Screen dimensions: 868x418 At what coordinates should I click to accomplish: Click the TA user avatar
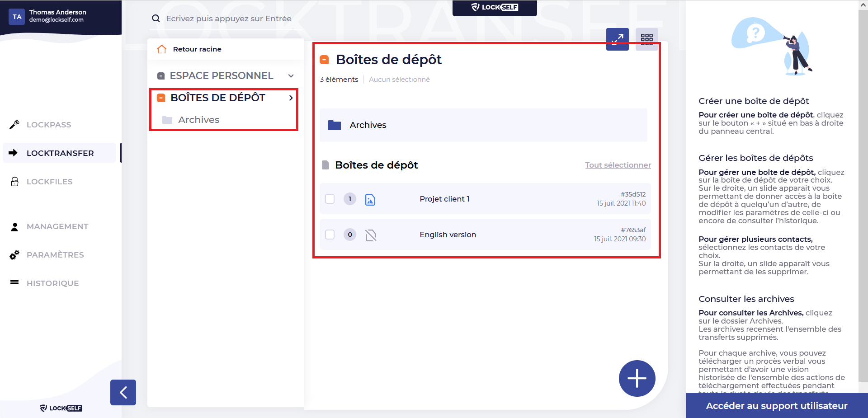coord(17,17)
